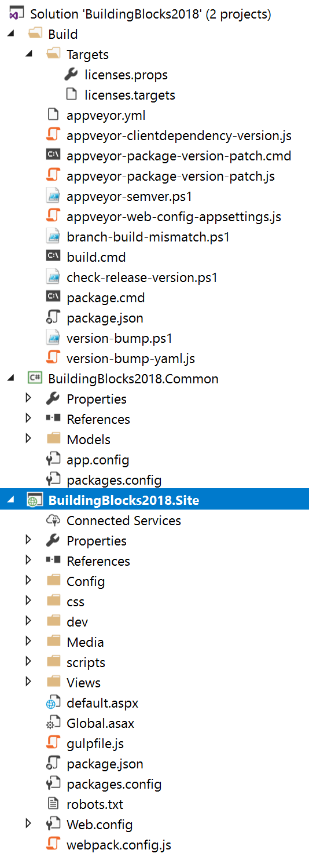
Task: Select the appveyor.yml file
Action: click(106, 115)
